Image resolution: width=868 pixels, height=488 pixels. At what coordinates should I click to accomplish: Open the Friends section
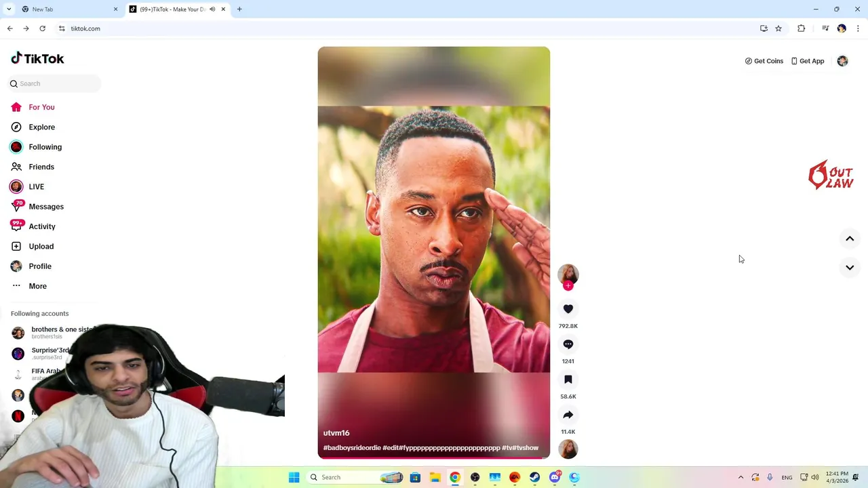click(x=33, y=167)
